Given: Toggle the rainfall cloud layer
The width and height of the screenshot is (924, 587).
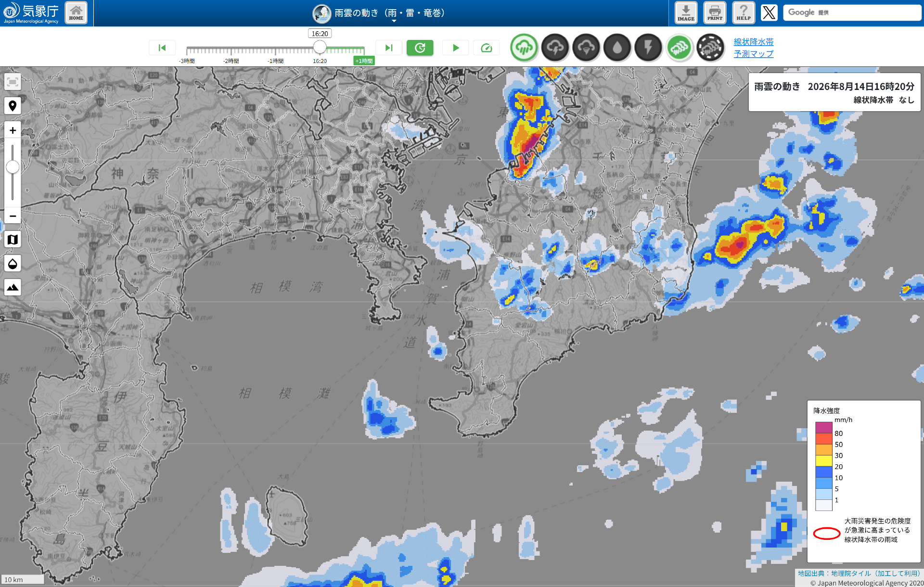Looking at the screenshot, I should (x=524, y=48).
